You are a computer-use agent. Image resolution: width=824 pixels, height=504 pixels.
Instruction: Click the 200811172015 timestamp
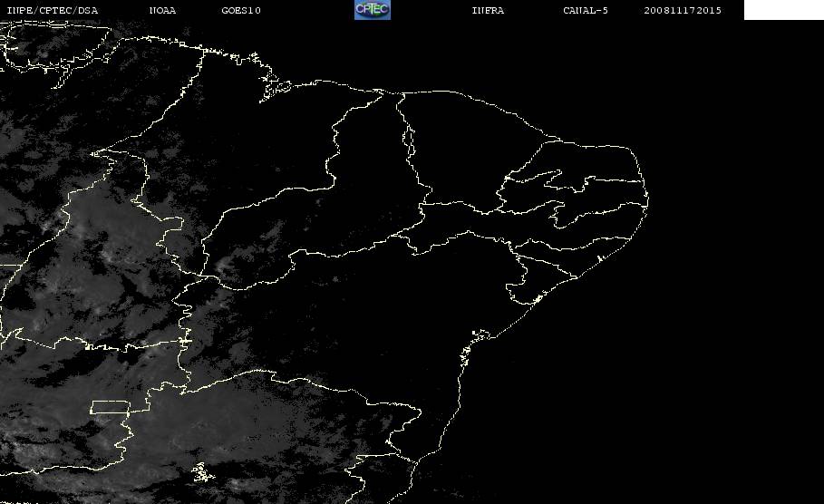coord(683,10)
